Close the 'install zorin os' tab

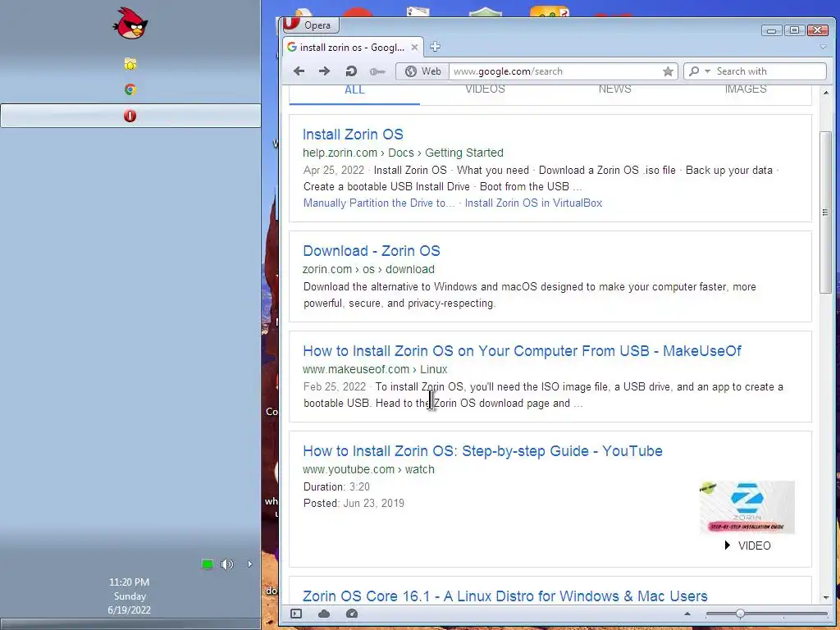414,47
